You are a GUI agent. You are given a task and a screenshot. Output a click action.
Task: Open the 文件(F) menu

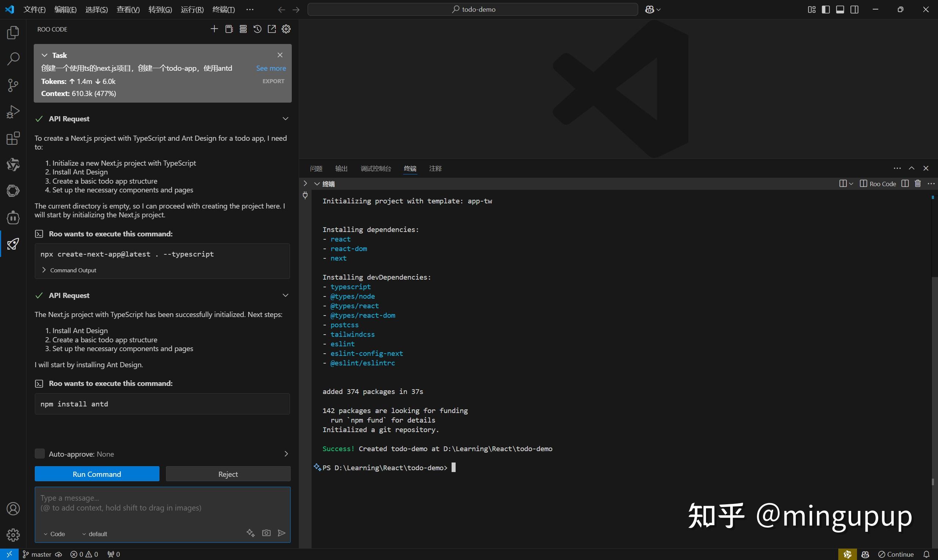coord(34,10)
